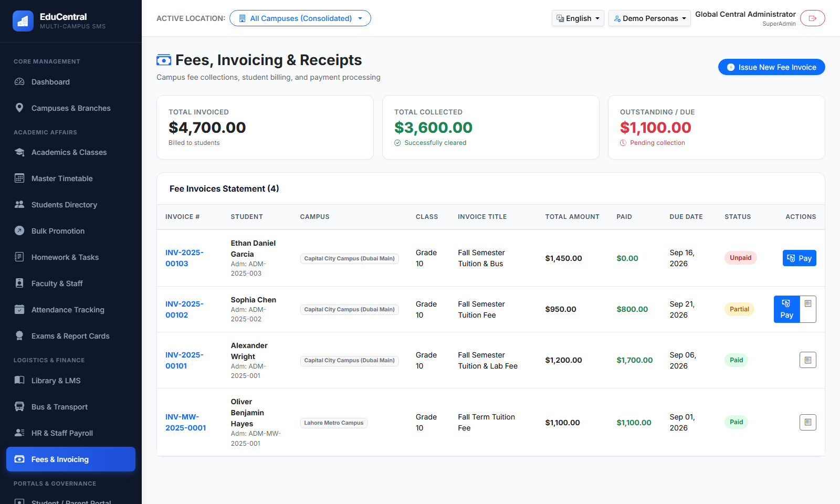Viewport: 840px width, 504px height.
Task: View receipt icon for Alexander Wright invoice
Action: click(808, 360)
